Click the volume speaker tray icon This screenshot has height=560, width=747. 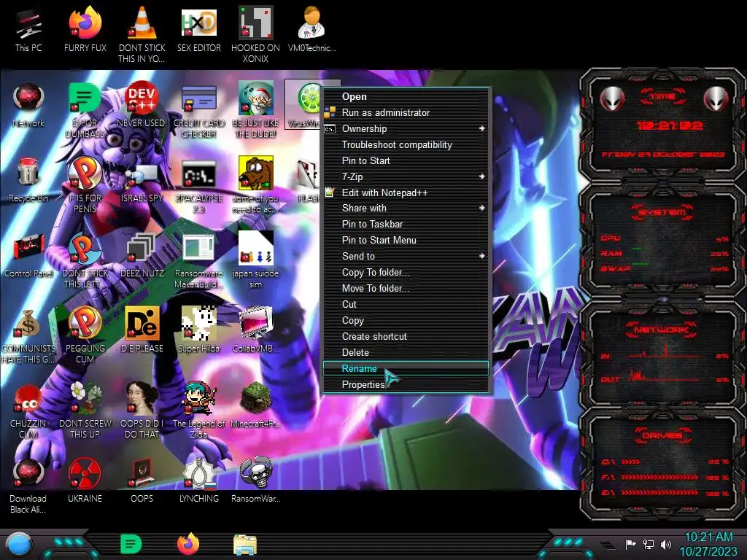coord(666,544)
